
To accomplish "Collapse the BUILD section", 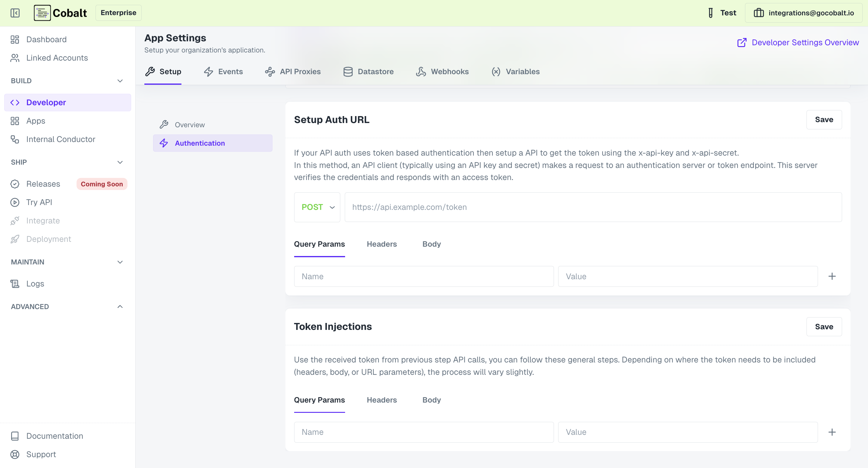I will click(120, 81).
